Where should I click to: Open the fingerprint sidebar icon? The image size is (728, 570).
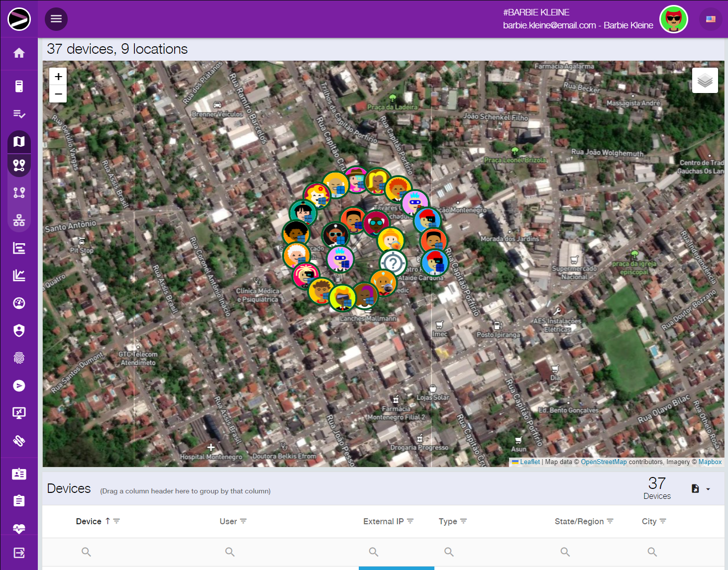click(x=19, y=358)
